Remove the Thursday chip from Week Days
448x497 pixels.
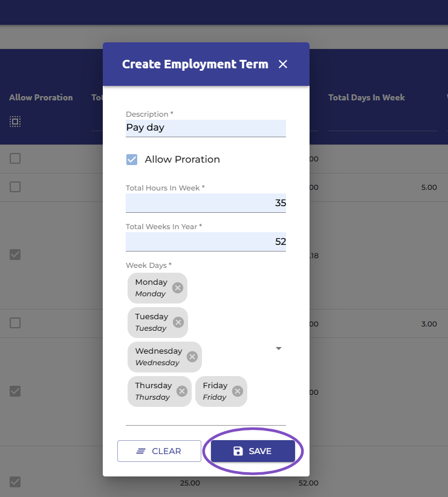point(181,391)
